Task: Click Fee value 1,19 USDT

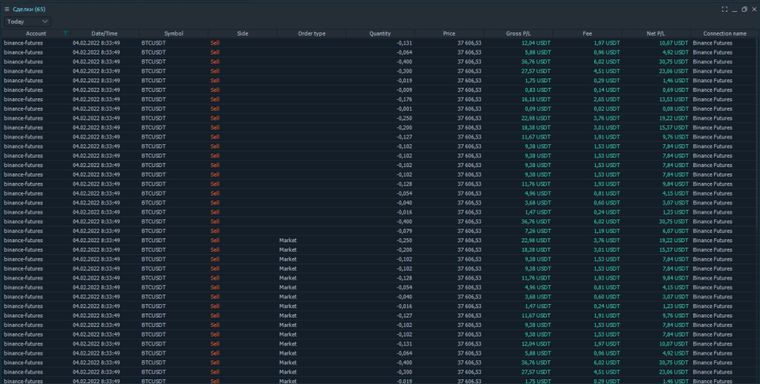Action: [607, 231]
